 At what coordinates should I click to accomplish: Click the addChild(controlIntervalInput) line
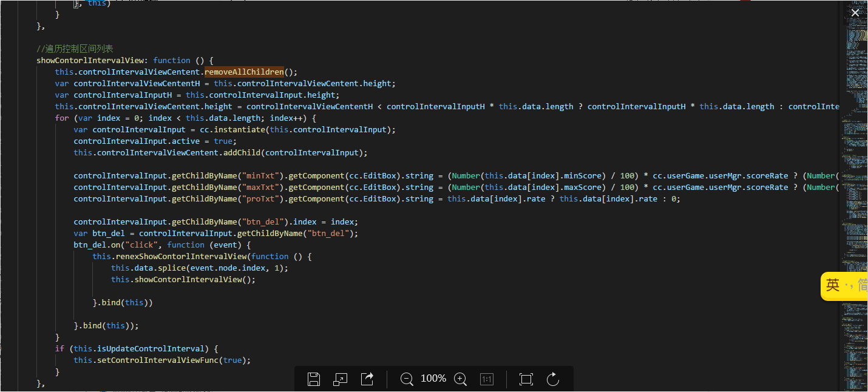(x=221, y=152)
